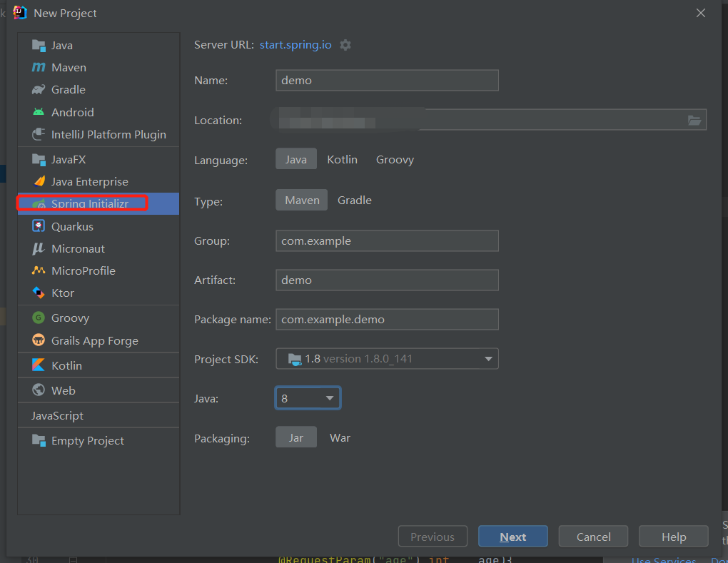Click the Android robot icon
Screen dimensions: 728x563
coord(39,112)
